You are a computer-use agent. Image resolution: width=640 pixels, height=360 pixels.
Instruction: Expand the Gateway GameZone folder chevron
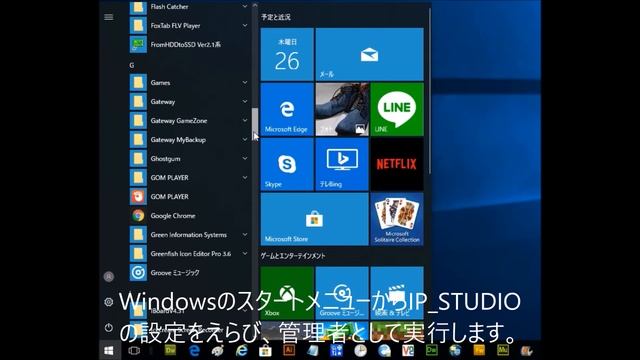click(x=244, y=120)
